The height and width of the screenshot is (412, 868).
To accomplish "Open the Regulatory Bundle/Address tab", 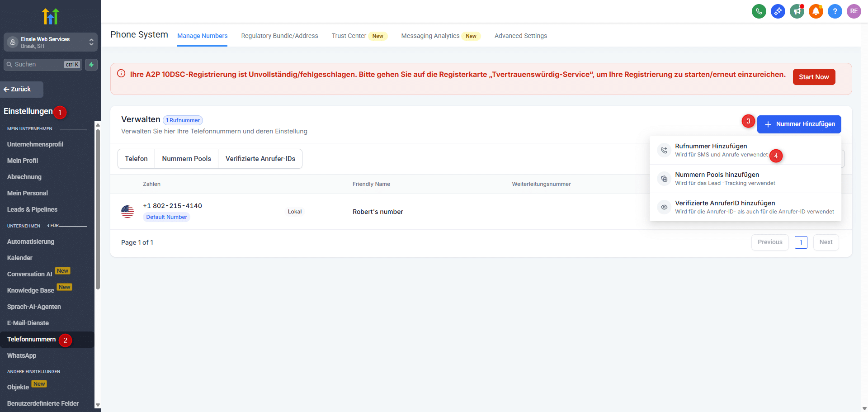I will click(279, 36).
